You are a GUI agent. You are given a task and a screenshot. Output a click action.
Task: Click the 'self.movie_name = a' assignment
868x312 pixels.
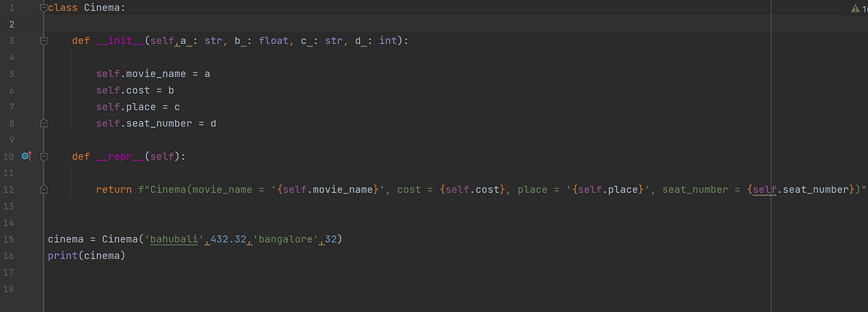[x=153, y=74]
